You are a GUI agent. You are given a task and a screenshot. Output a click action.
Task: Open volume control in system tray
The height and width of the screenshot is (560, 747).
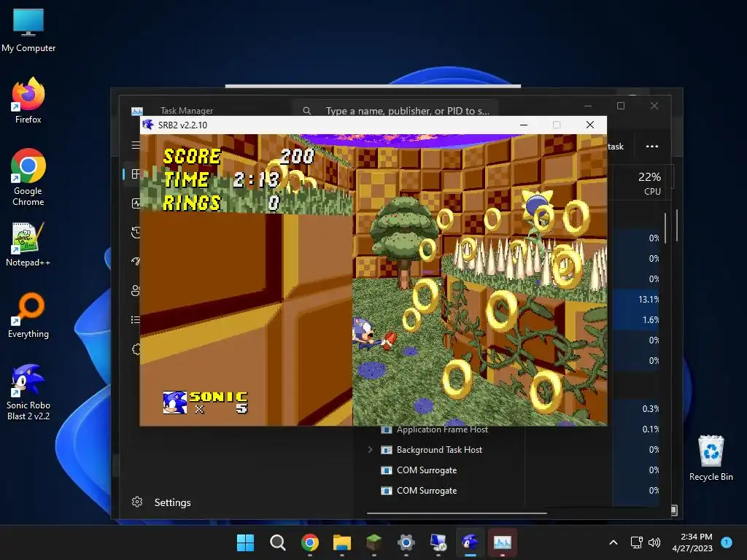point(654,542)
